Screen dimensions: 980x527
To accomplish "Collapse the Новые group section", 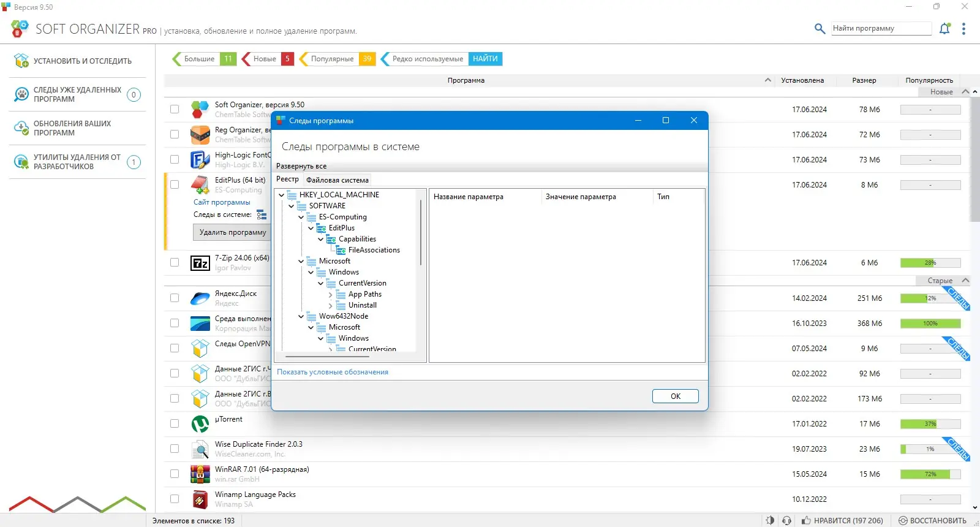I will pyautogui.click(x=966, y=92).
